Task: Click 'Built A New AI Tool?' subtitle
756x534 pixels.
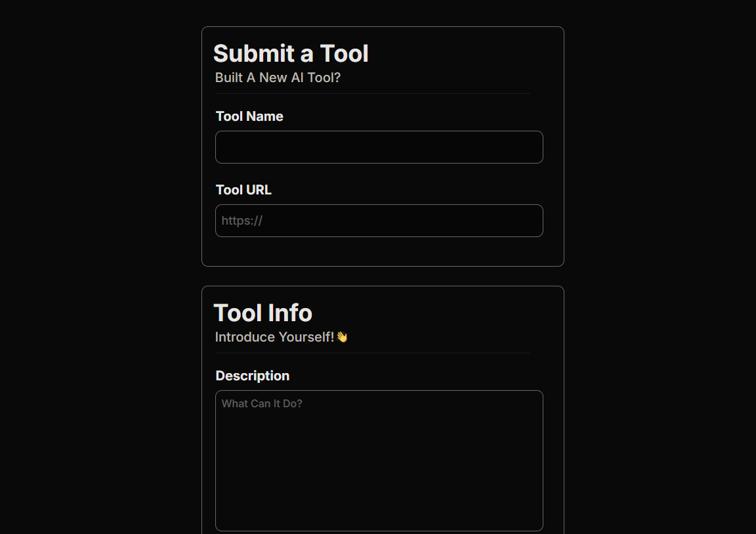Action: click(x=278, y=78)
